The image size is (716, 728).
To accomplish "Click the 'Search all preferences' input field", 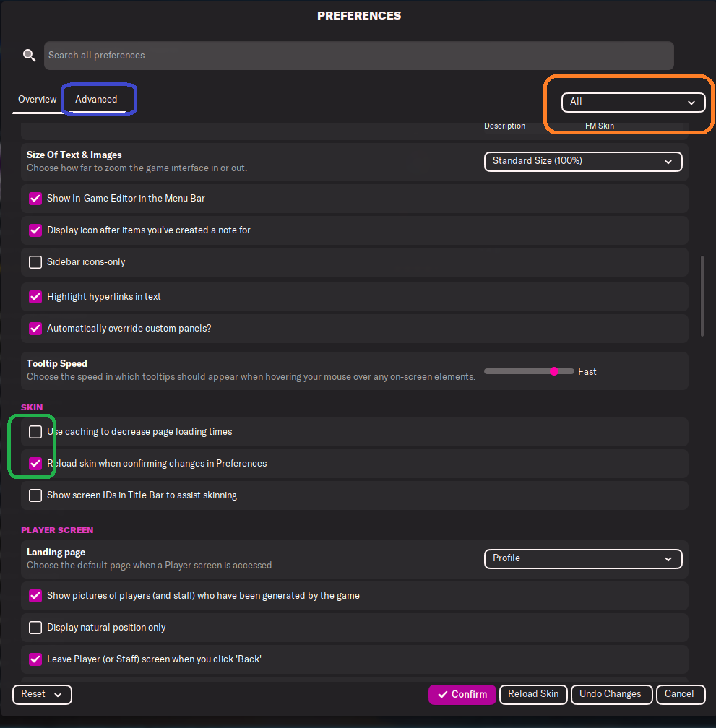I will point(358,56).
